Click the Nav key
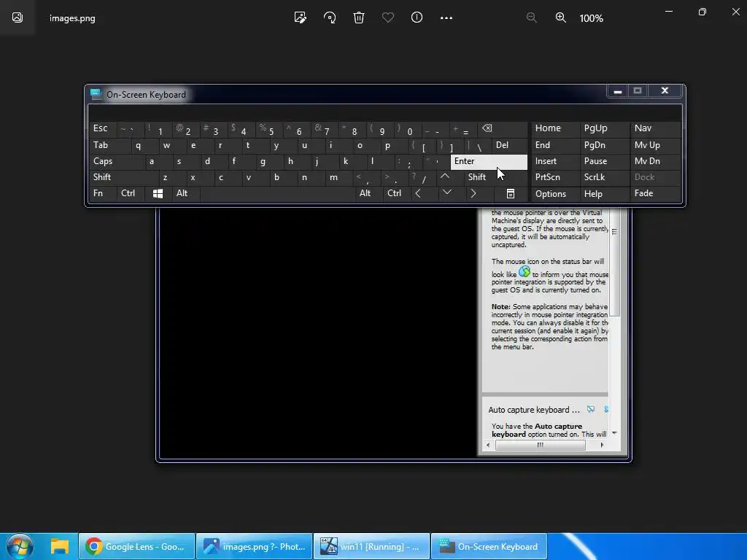This screenshot has height=560, width=747. point(656,128)
